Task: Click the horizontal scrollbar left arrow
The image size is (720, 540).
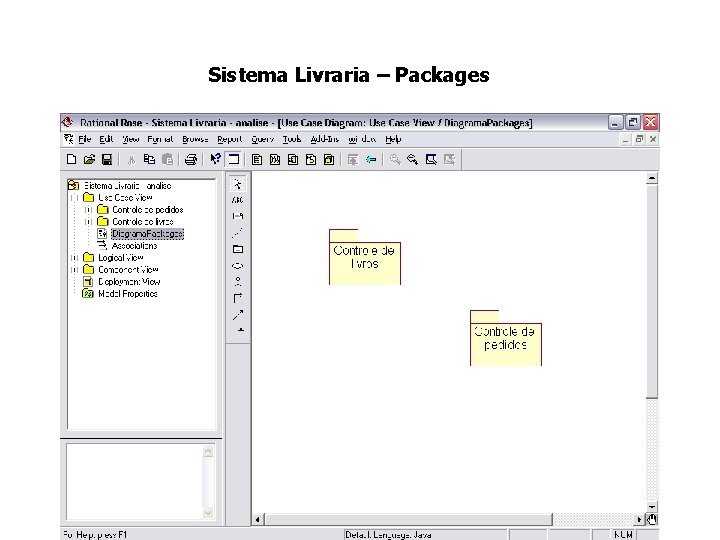Action: point(258,519)
